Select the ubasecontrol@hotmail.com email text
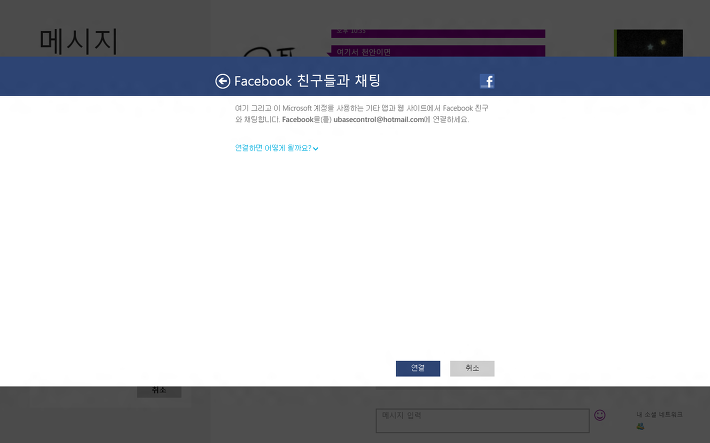 pos(379,120)
